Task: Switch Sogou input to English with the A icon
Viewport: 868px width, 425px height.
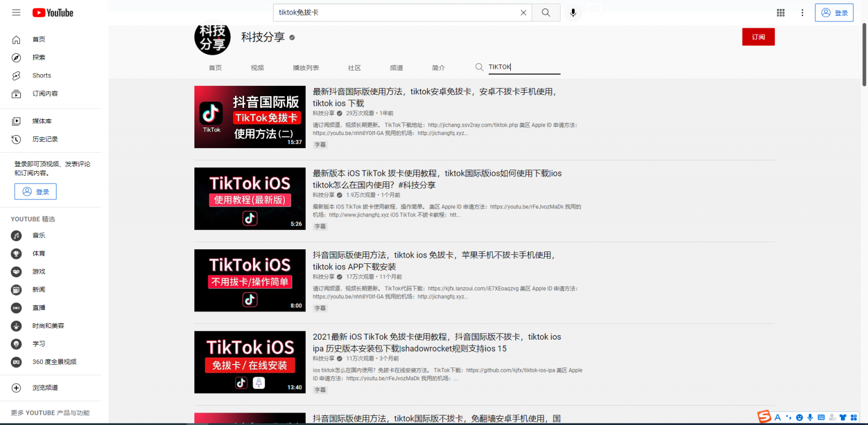Action: (x=778, y=417)
